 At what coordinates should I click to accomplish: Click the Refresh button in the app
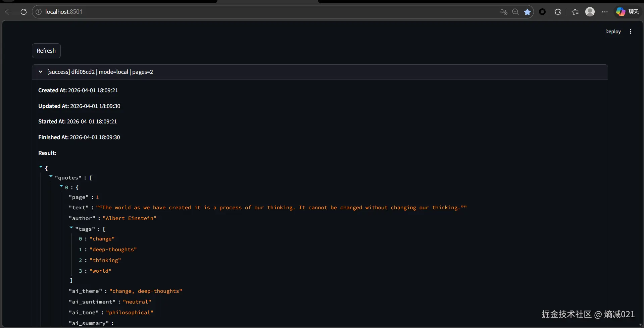46,51
